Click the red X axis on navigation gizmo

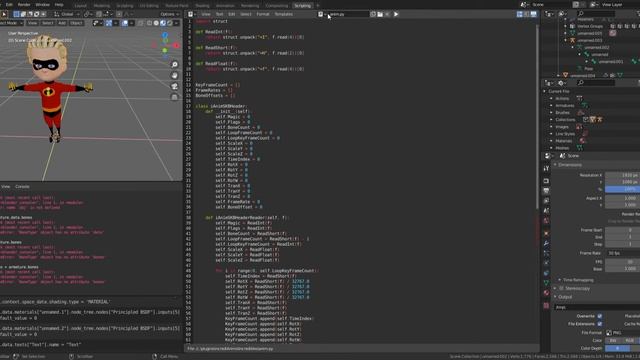point(176,45)
